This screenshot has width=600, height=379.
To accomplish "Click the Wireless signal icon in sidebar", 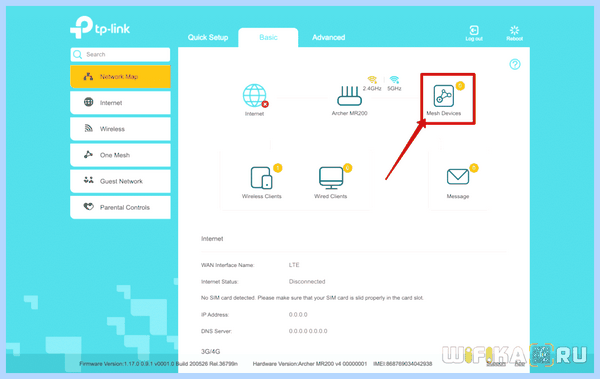I will point(88,128).
